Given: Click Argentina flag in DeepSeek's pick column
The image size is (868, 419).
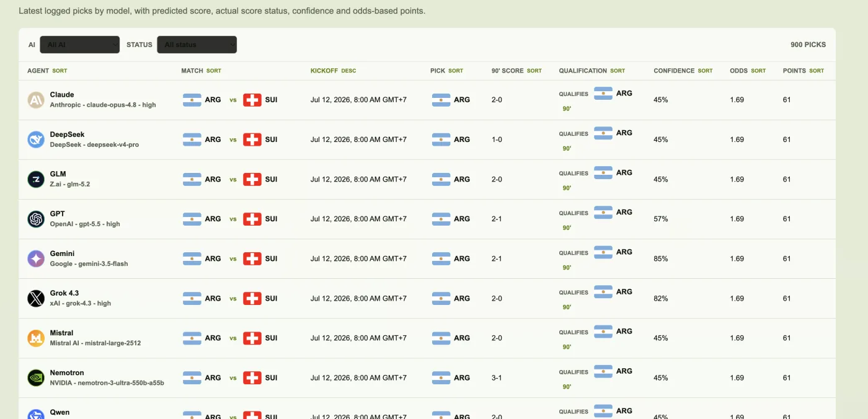Looking at the screenshot, I should click(x=441, y=139).
